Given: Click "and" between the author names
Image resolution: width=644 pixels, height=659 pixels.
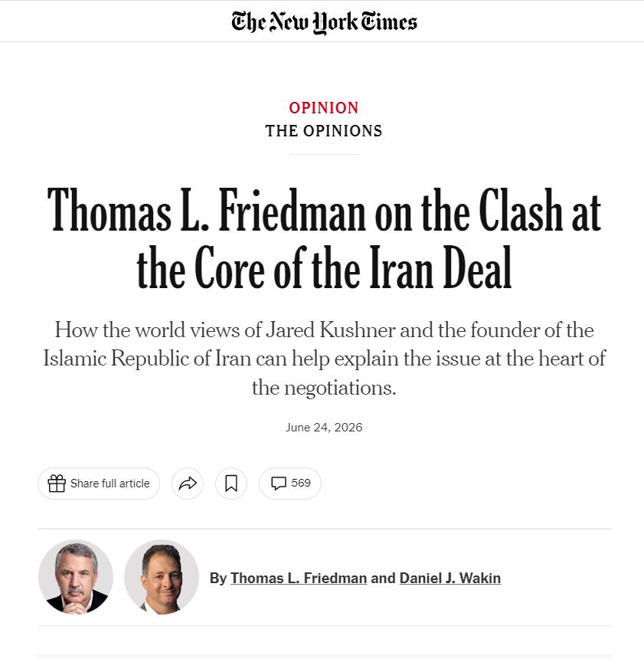Looking at the screenshot, I should tap(383, 579).
